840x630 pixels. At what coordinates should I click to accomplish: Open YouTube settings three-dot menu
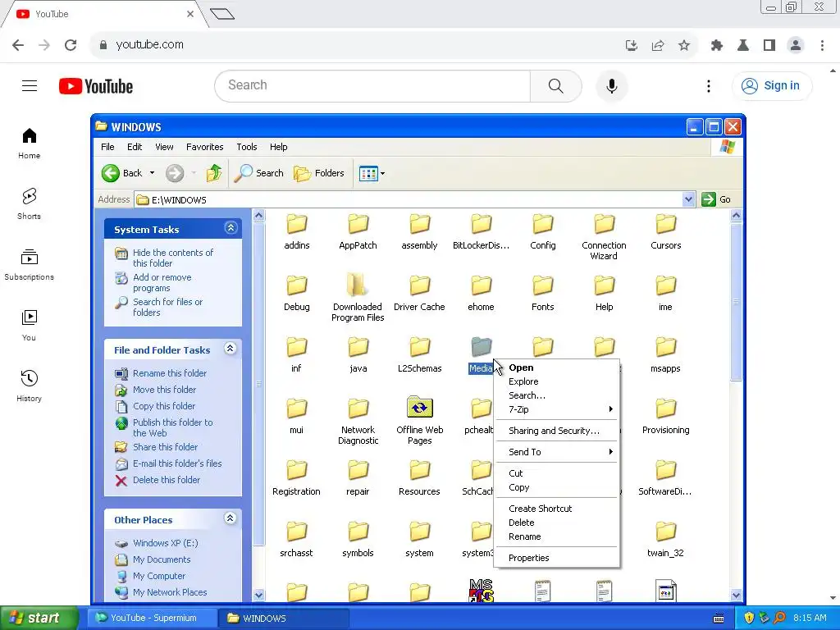pos(708,85)
